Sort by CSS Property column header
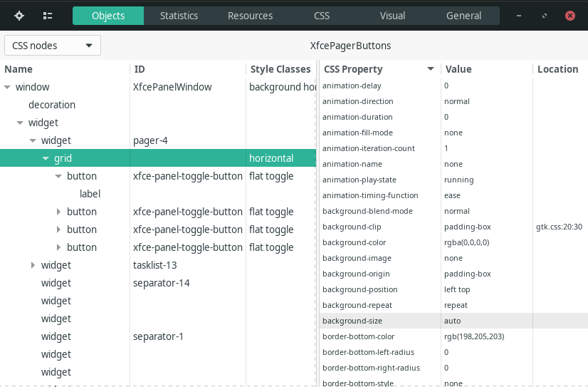 point(379,69)
